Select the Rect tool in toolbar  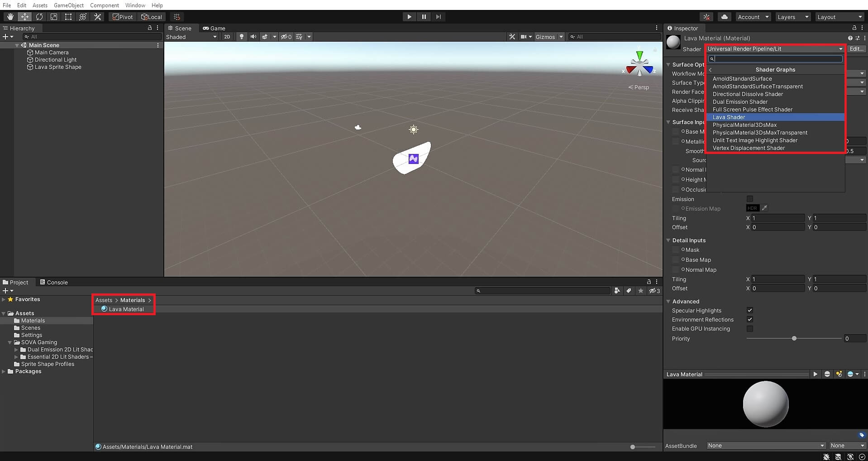pyautogui.click(x=68, y=17)
